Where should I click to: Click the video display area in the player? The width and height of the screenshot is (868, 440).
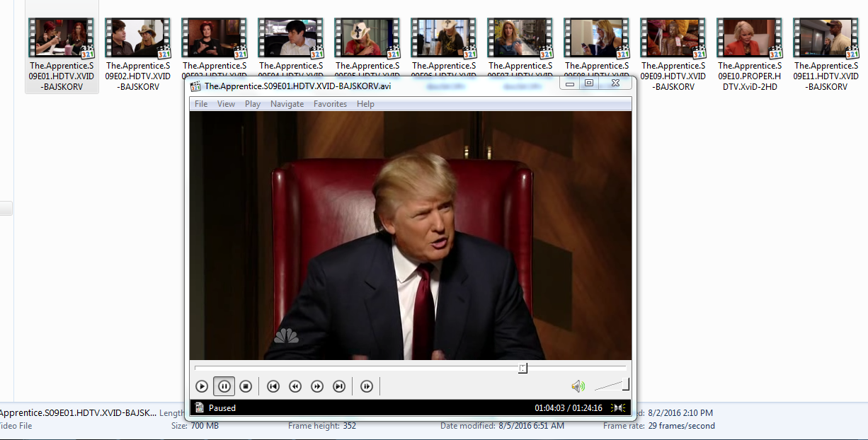(411, 236)
